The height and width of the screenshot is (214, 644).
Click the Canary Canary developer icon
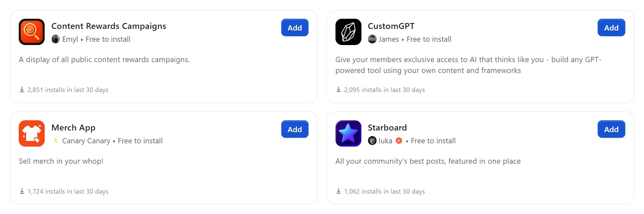(x=56, y=141)
